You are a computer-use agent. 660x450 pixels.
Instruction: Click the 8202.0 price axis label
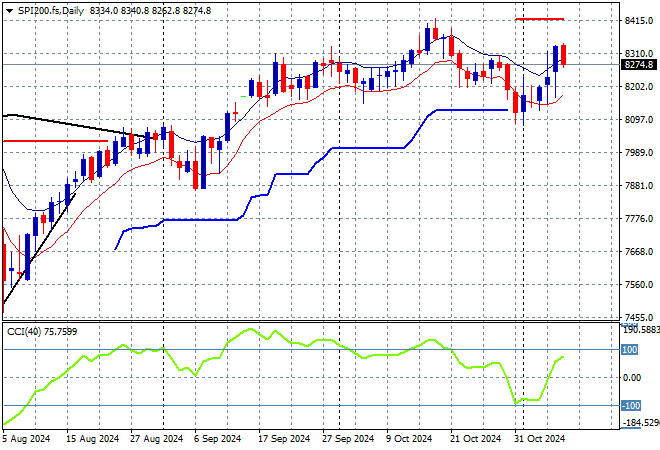coord(639,86)
